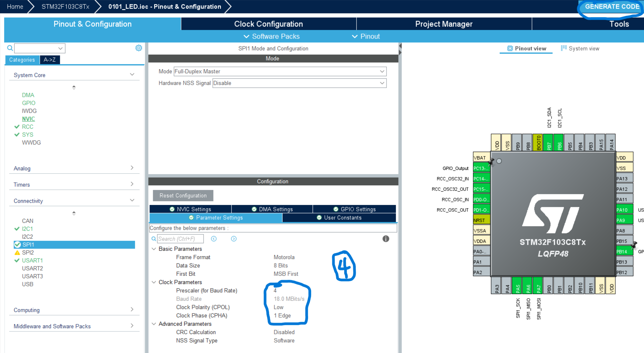Click the Prescaler value 4

pyautogui.click(x=275, y=291)
